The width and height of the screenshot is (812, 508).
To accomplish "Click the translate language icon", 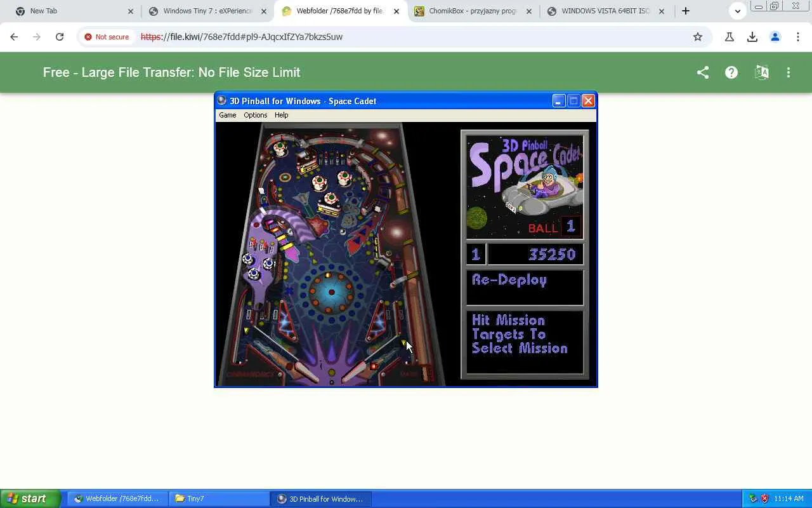I will coord(762,72).
